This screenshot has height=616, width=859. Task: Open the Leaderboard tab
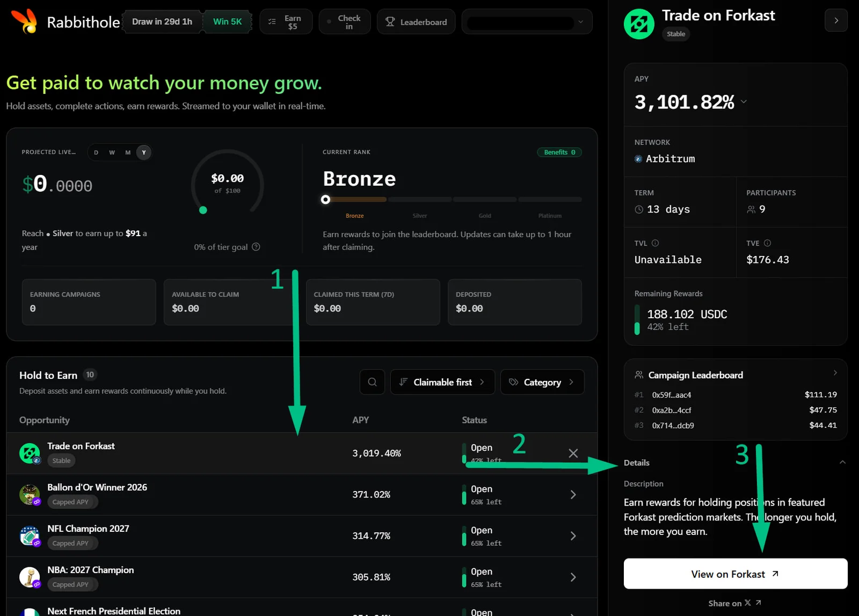pyautogui.click(x=416, y=22)
